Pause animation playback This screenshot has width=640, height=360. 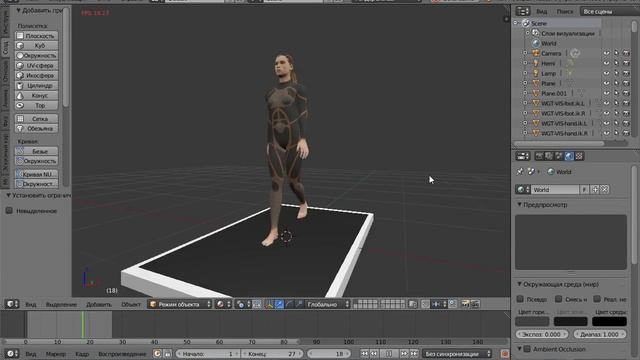(389, 353)
